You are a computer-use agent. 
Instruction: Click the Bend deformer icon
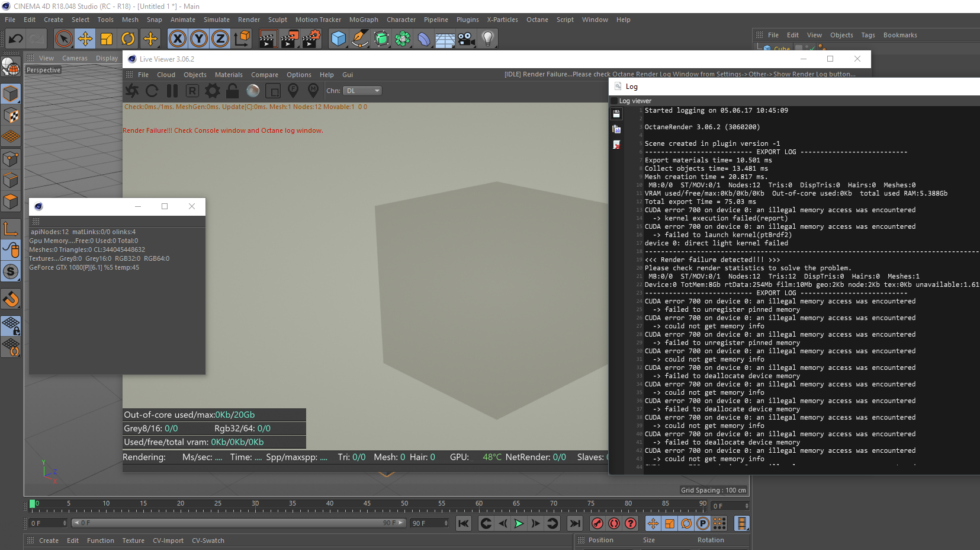click(424, 39)
